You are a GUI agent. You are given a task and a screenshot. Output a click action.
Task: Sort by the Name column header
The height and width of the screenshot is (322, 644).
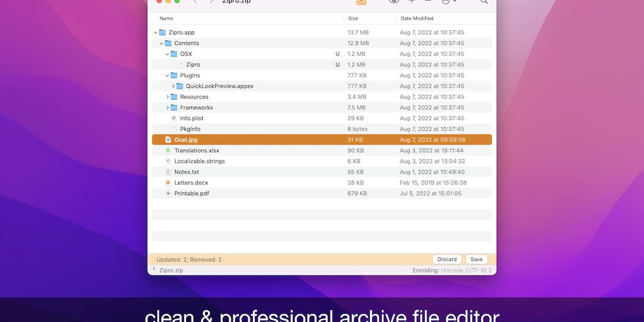pyautogui.click(x=167, y=18)
